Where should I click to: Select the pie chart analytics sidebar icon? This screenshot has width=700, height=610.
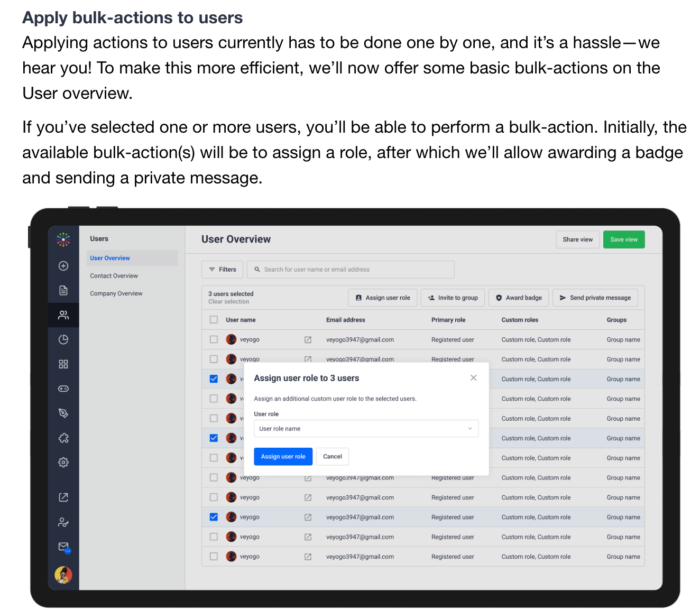coord(63,339)
